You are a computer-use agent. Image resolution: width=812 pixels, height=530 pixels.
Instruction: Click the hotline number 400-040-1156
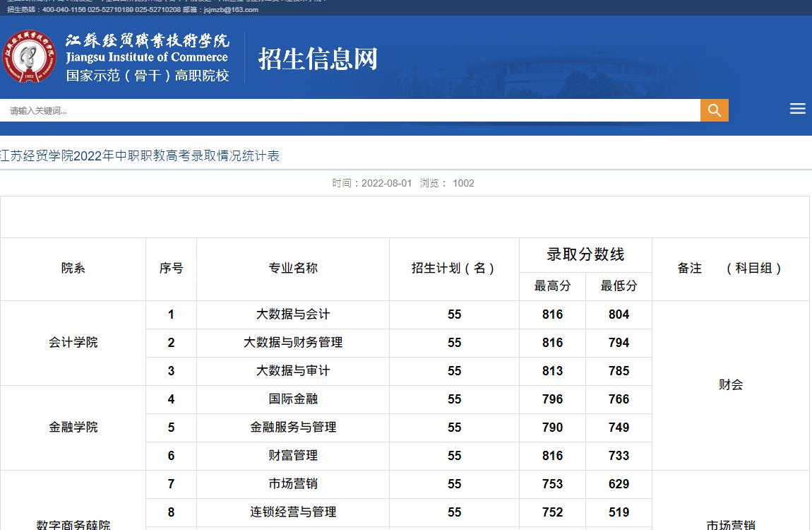64,9
